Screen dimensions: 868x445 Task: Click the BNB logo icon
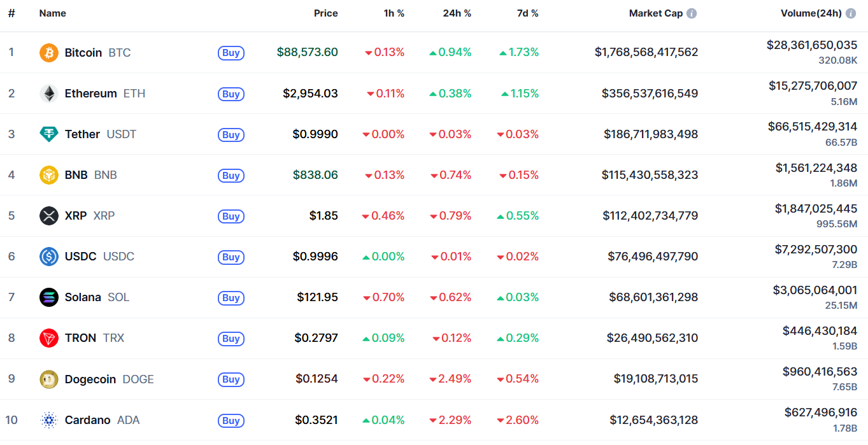(49, 175)
